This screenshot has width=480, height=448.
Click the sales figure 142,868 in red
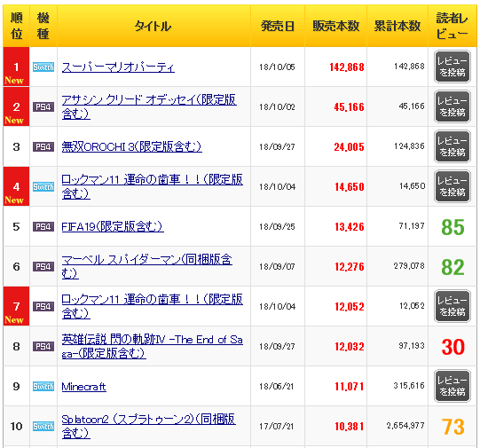click(347, 67)
